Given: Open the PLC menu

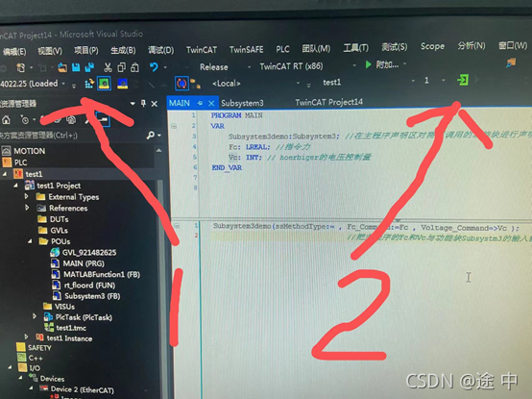Looking at the screenshot, I should (282, 49).
